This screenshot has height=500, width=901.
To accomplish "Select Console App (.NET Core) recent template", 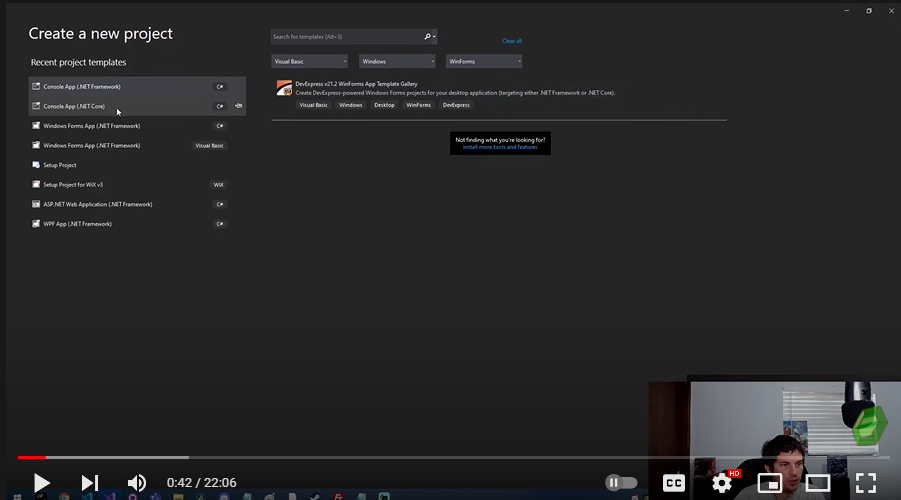I will [137, 106].
